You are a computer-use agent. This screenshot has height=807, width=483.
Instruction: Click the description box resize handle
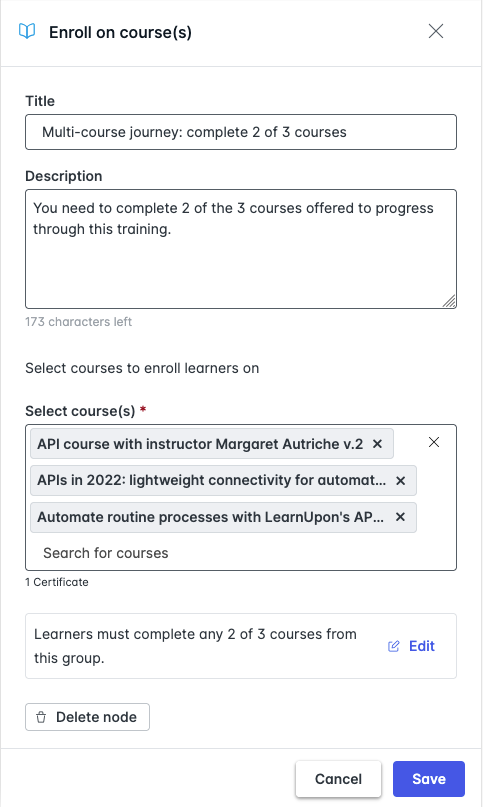tap(449, 301)
